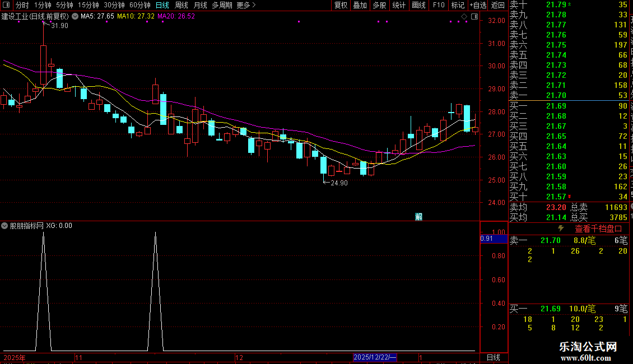Click the down-arrow icon beside 买十 price
This screenshot has height=364, width=633.
[570, 197]
